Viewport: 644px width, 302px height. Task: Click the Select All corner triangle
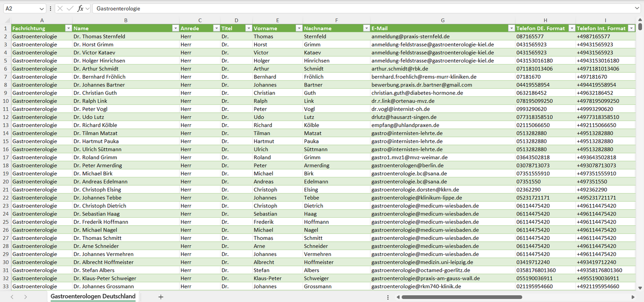pos(7,21)
